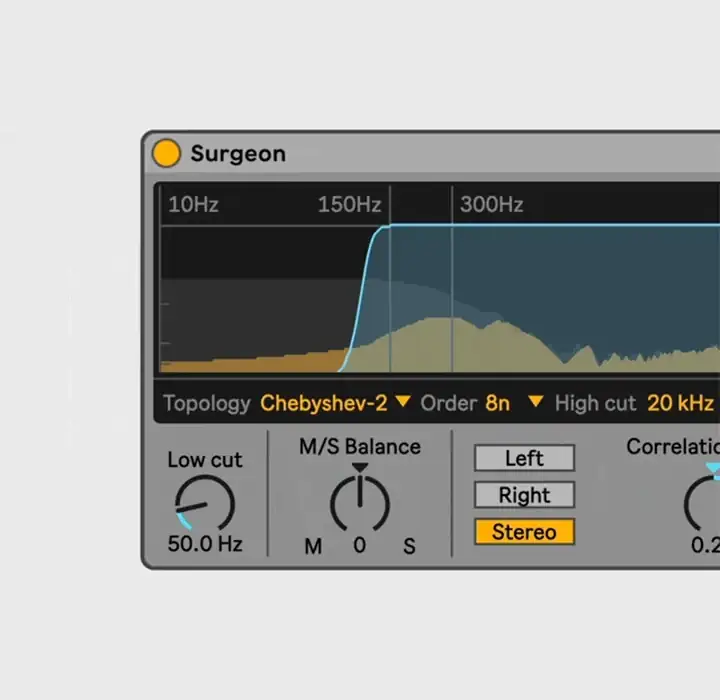The width and height of the screenshot is (720, 700).
Task: Click the M/S Balance label
Action: pyautogui.click(x=360, y=447)
